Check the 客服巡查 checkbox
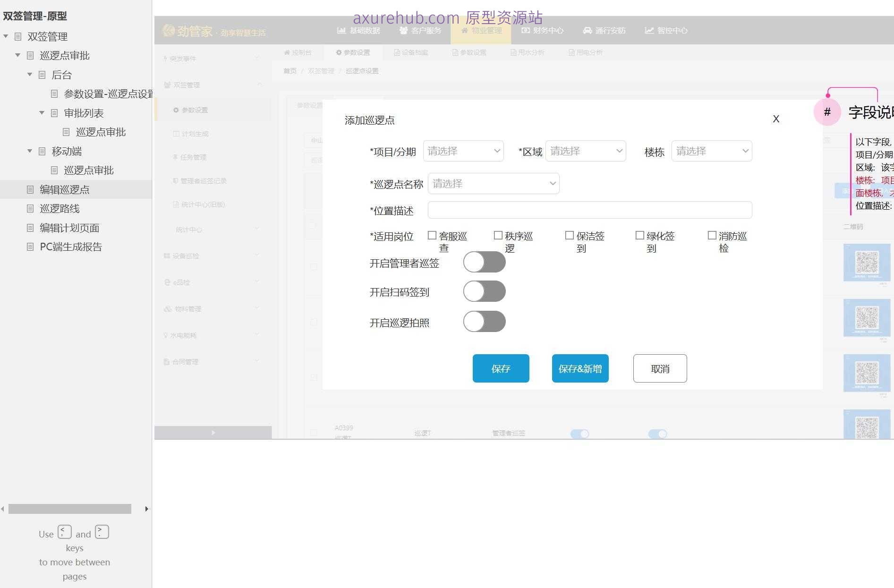894x588 pixels. [432, 235]
